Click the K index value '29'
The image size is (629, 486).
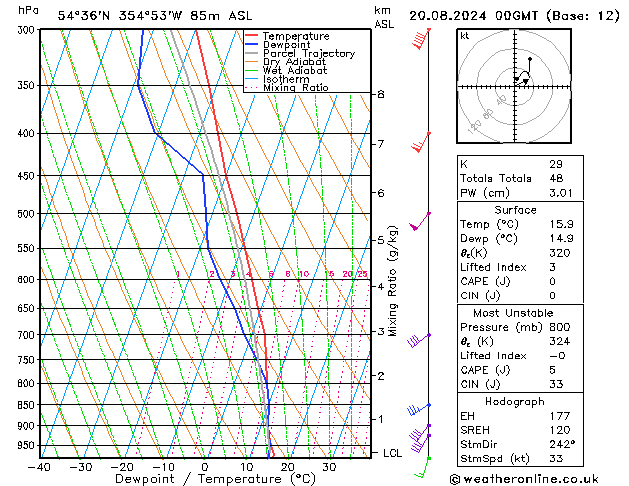556,164
